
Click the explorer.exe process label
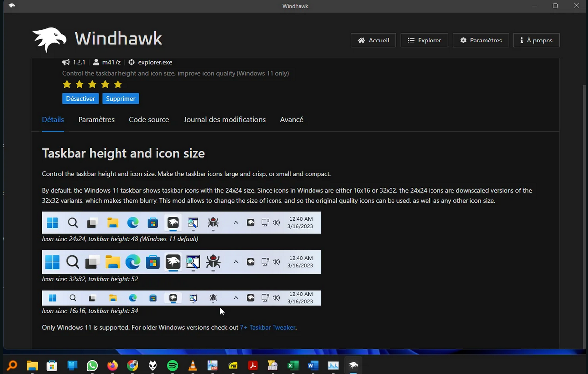point(155,62)
